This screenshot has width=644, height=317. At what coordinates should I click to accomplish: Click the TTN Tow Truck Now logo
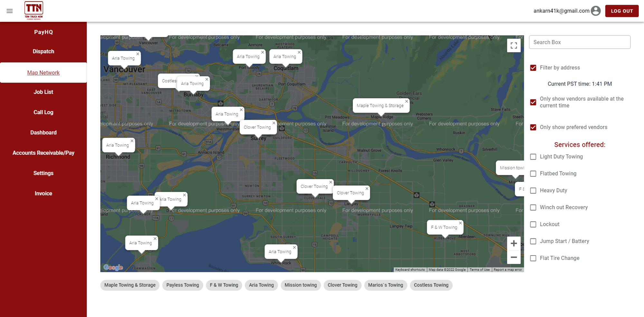[34, 10]
